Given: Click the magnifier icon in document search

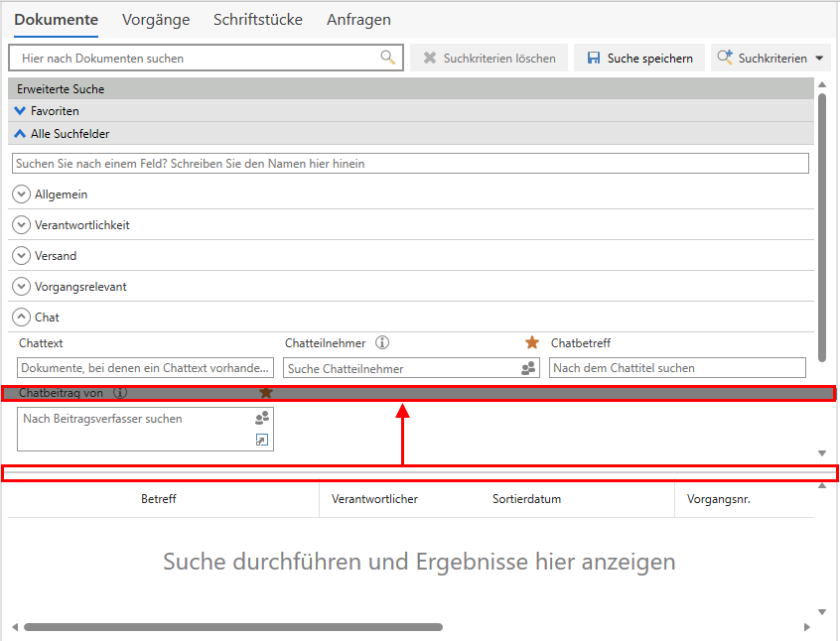Looking at the screenshot, I should click(x=388, y=58).
